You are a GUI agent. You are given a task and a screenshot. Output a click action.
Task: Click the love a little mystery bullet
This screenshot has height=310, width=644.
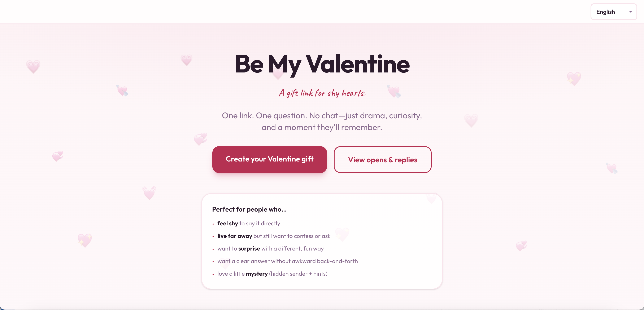coord(272,274)
